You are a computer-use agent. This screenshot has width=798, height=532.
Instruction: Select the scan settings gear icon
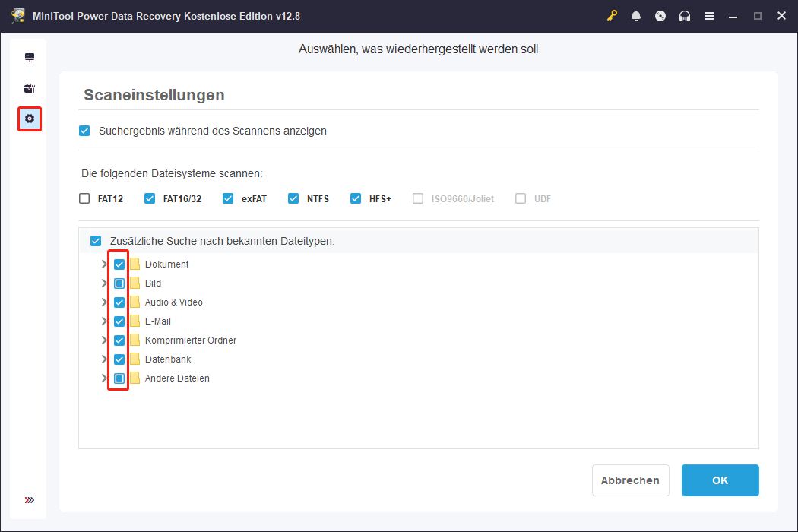[x=30, y=119]
